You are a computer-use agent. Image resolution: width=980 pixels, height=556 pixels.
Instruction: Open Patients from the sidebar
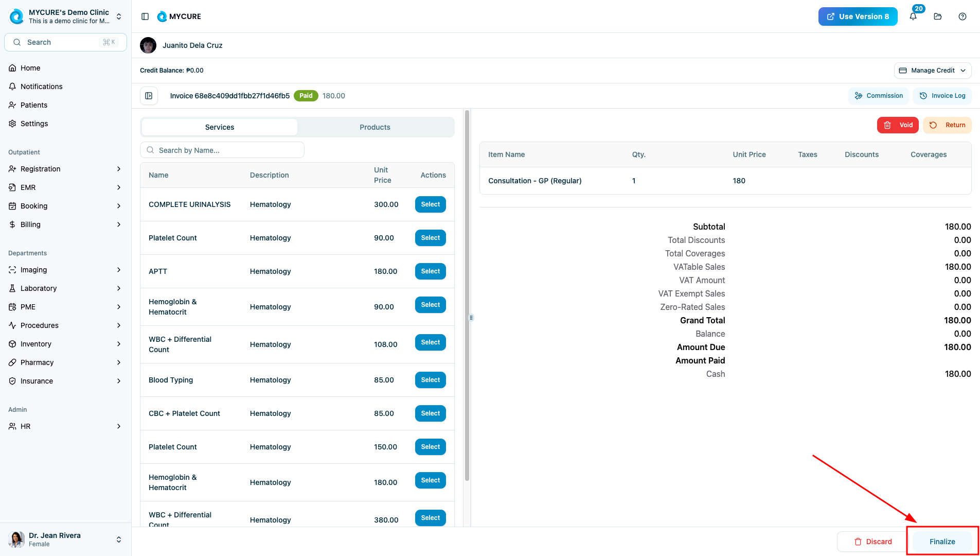point(34,105)
